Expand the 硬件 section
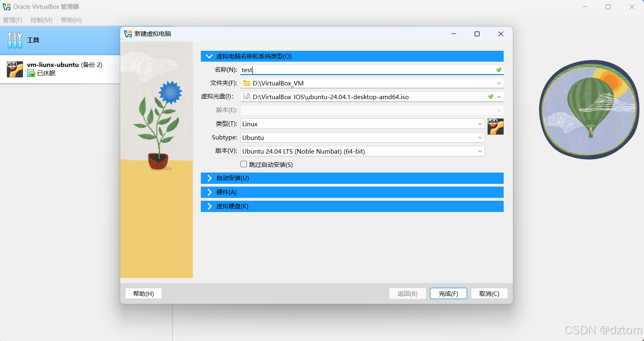 [352, 192]
